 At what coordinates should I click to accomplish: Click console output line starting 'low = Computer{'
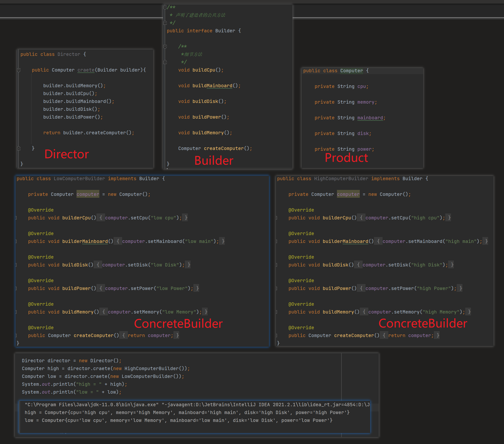pyautogui.click(x=178, y=420)
